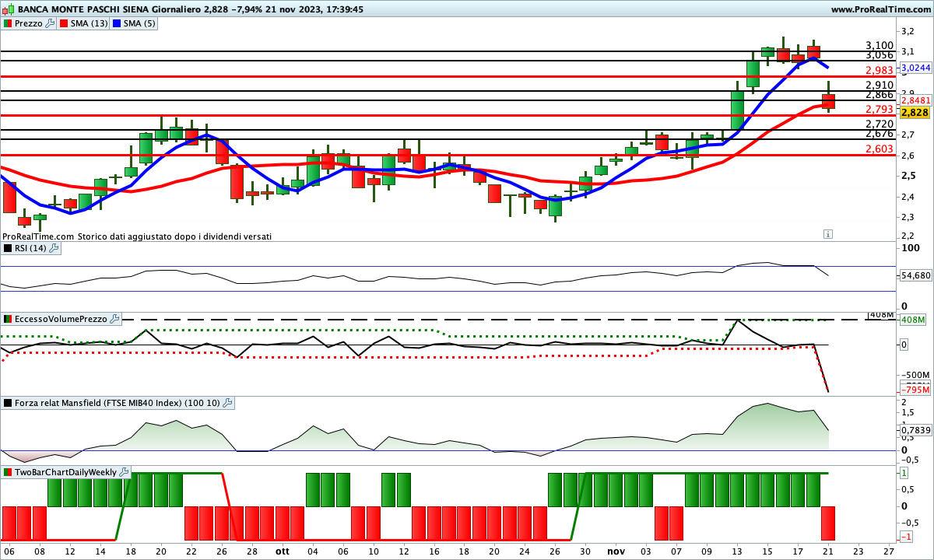Screen dimensions: 934x560
Task: Click the info icon in the price panel
Action: [828, 233]
